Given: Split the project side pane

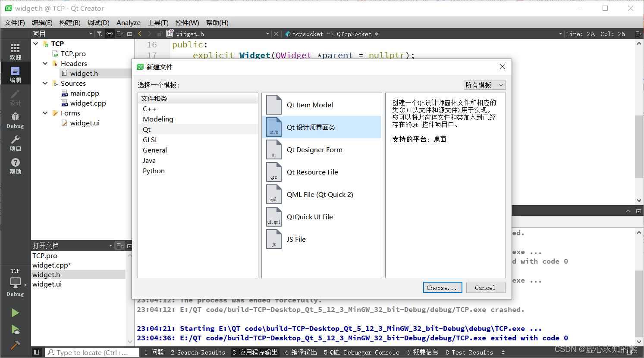Looking at the screenshot, I should (x=119, y=34).
